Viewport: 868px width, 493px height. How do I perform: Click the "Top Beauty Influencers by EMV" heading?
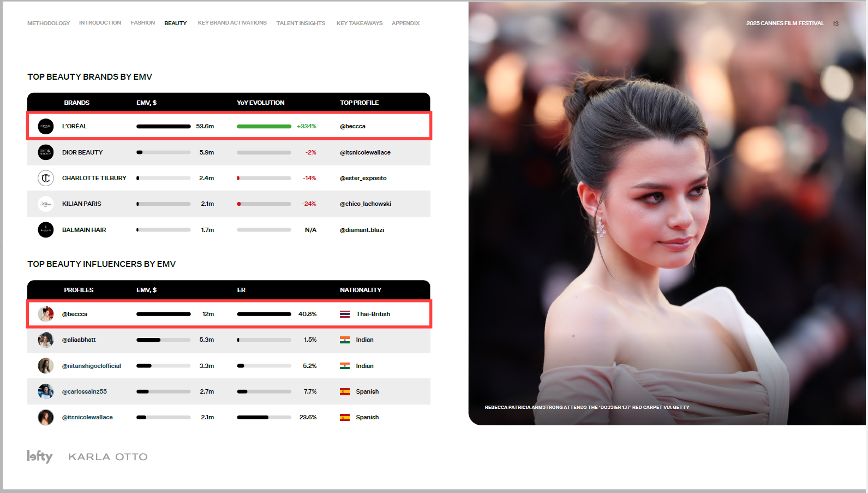click(x=101, y=264)
